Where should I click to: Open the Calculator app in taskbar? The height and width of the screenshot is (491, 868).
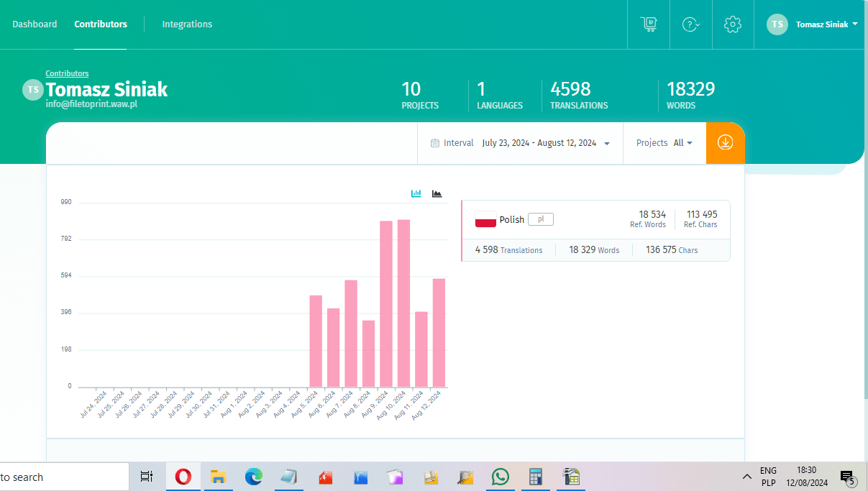click(x=535, y=477)
